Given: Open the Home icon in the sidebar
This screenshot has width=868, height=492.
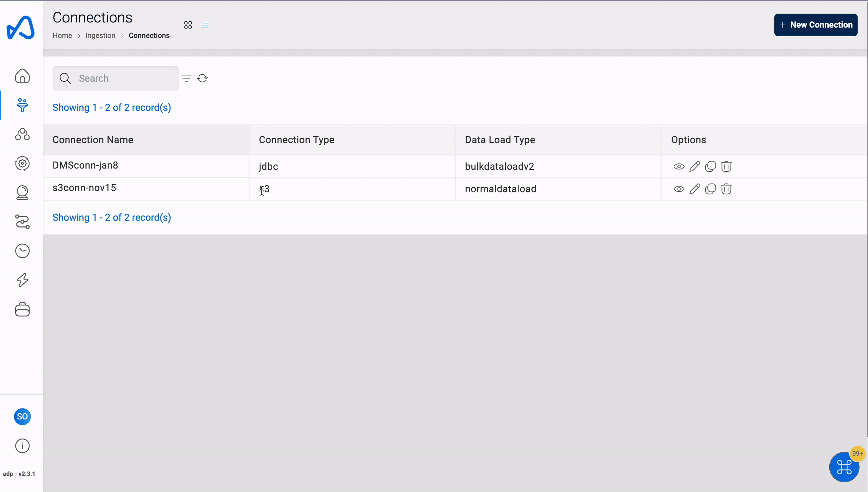Looking at the screenshot, I should coord(22,76).
